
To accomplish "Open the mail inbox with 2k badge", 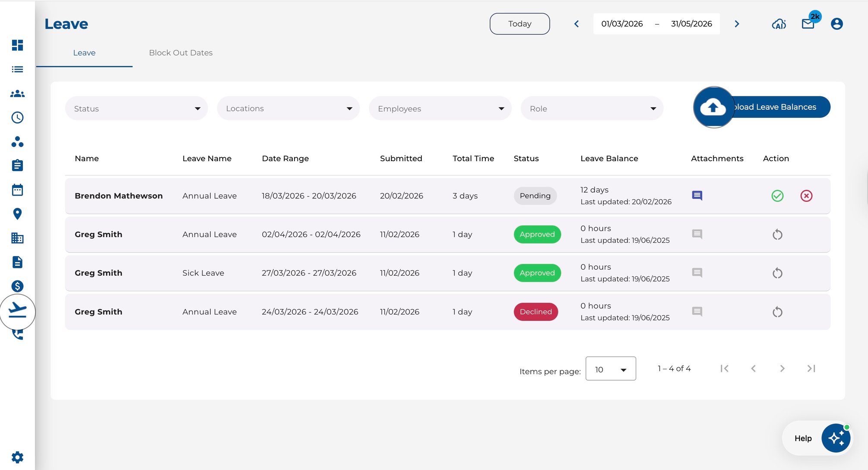I will click(808, 24).
